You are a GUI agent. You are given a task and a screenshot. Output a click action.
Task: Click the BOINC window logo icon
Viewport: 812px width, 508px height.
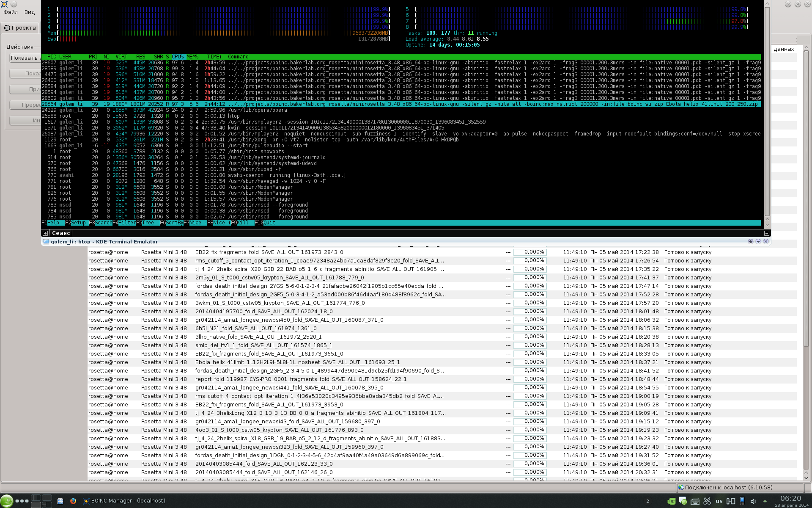tap(4, 4)
